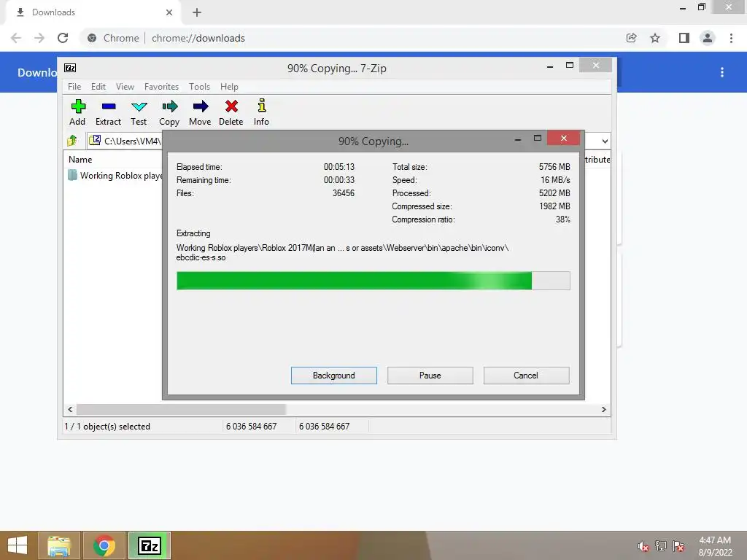The image size is (747, 560).
Task: Click the Info toolbar icon
Action: coord(261,113)
